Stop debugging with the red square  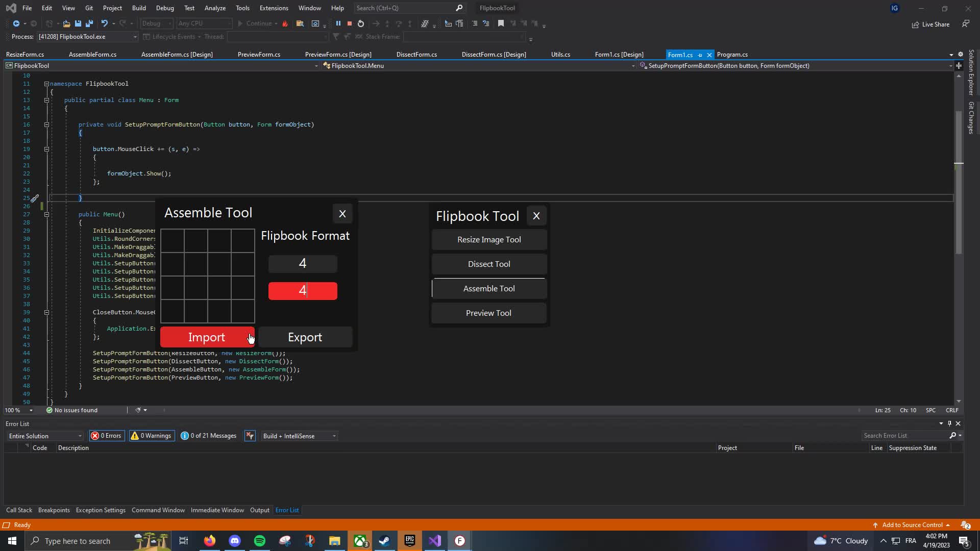pos(350,23)
